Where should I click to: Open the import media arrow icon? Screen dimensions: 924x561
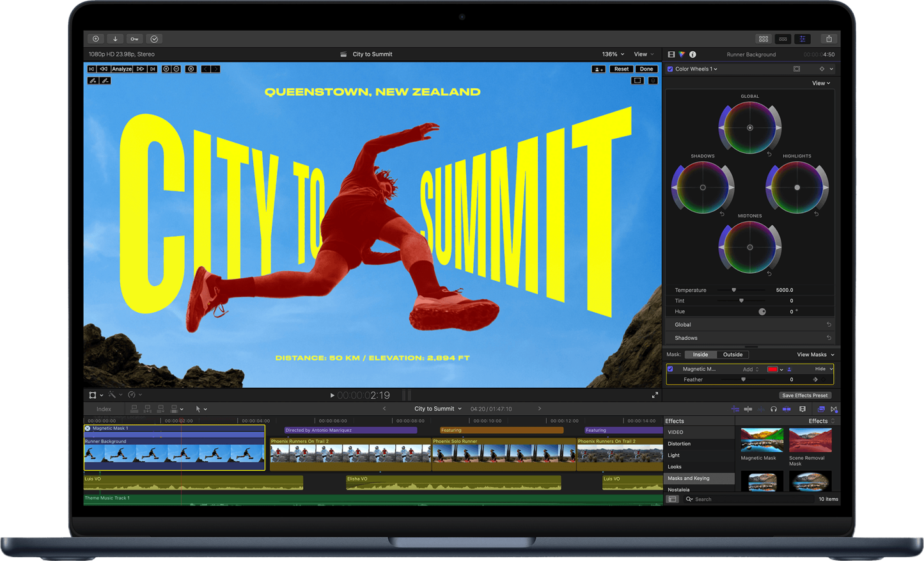(115, 39)
